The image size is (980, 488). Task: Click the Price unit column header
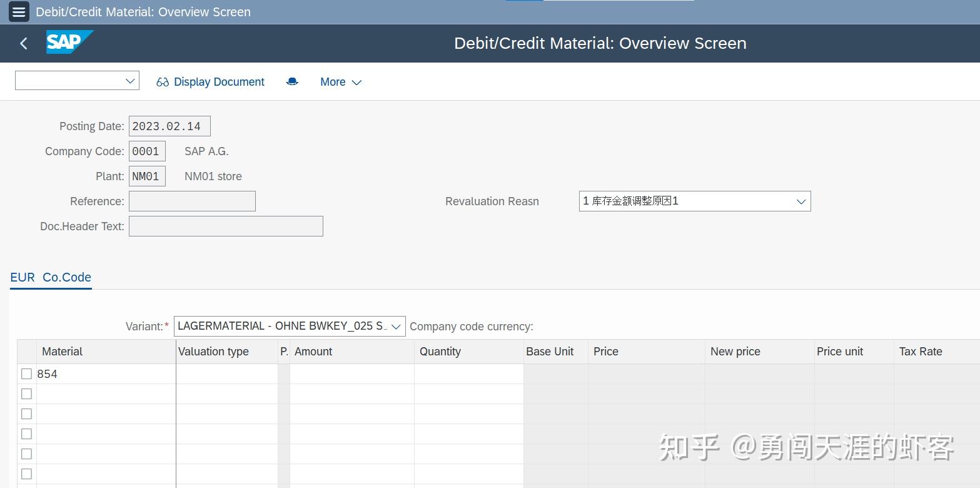pos(854,352)
